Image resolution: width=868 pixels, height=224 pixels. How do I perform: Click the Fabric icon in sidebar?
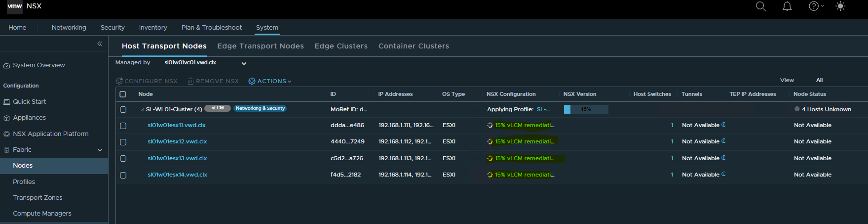(6, 150)
